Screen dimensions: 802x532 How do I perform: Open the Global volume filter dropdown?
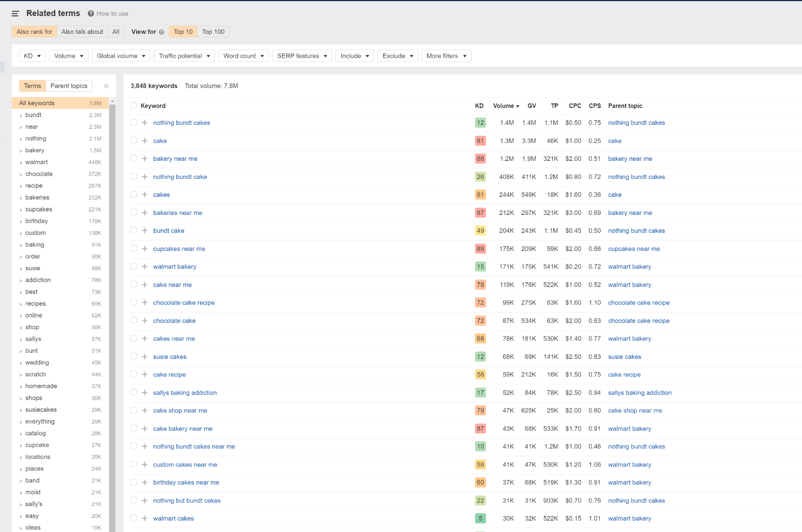tap(121, 56)
